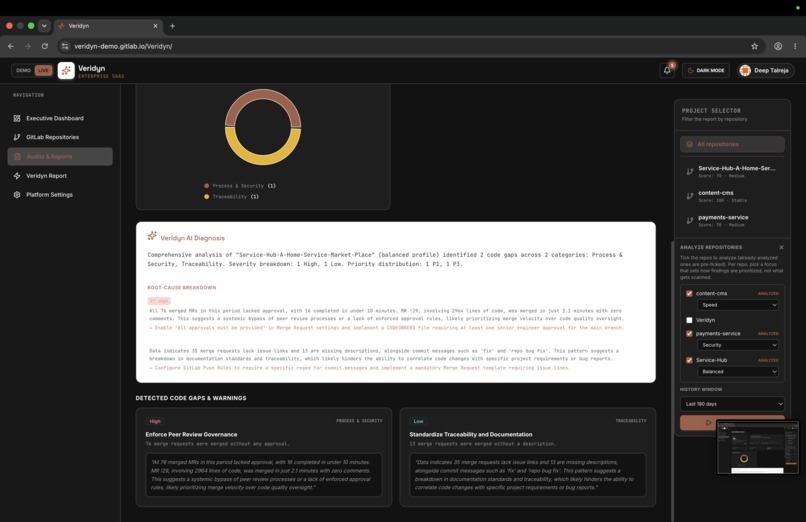Click the Executive Dashboard grid icon
This screenshot has width=806, height=522.
(17, 118)
